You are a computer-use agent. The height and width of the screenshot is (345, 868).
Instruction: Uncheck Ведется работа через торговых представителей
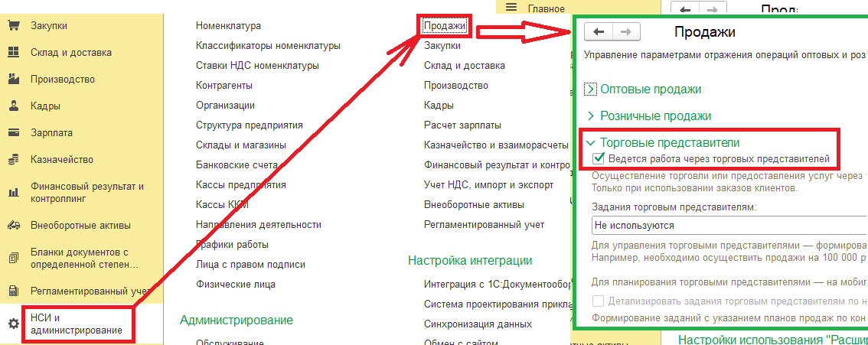(x=599, y=159)
